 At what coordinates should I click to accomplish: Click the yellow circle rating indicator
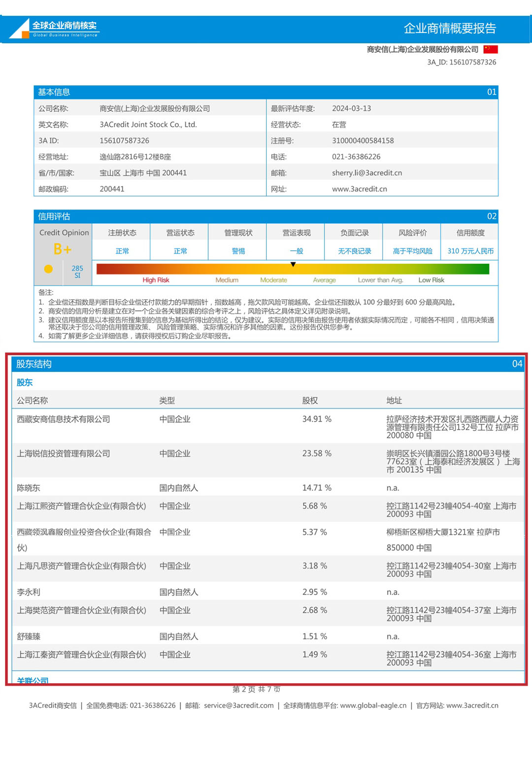coord(48,269)
